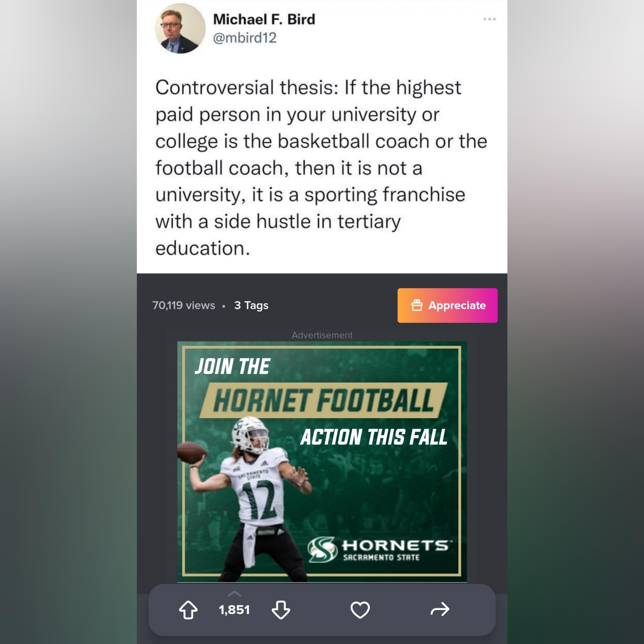Click the Action This Fall ad text
Image resolution: width=644 pixels, height=644 pixels.
point(374,437)
